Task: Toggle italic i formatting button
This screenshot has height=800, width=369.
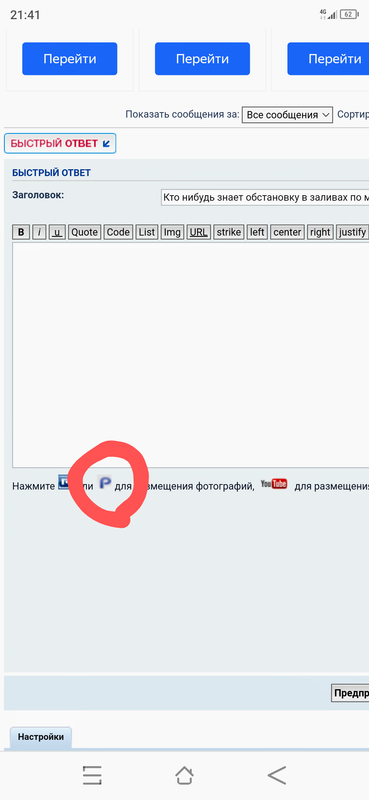Action: (x=39, y=232)
